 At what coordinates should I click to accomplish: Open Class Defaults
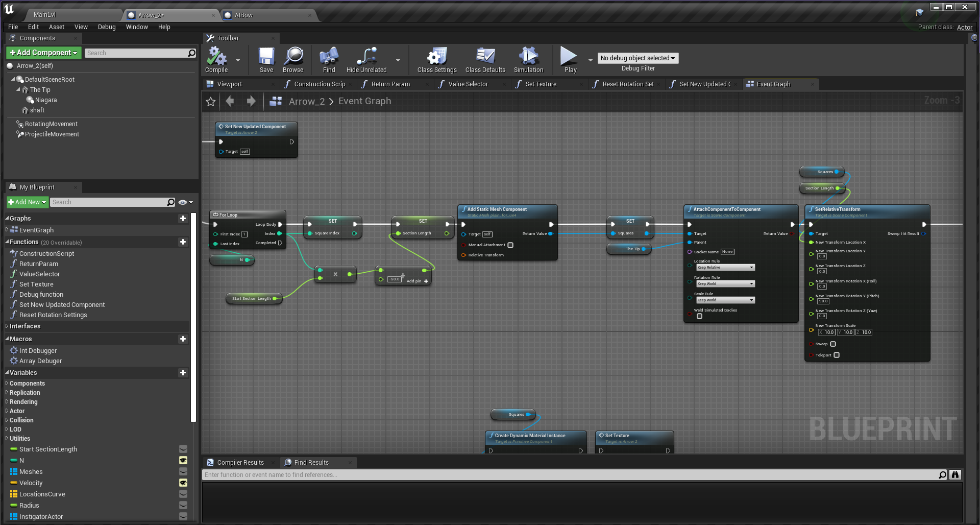(x=485, y=59)
